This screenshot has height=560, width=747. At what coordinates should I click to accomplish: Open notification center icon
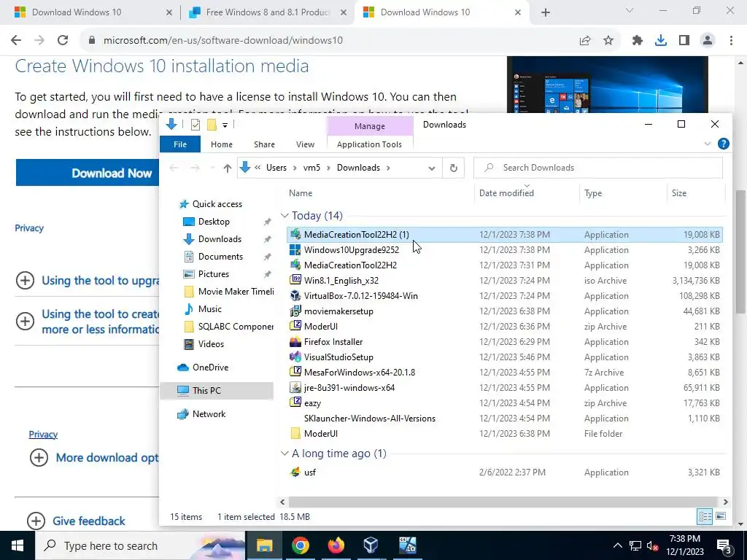[x=724, y=546]
